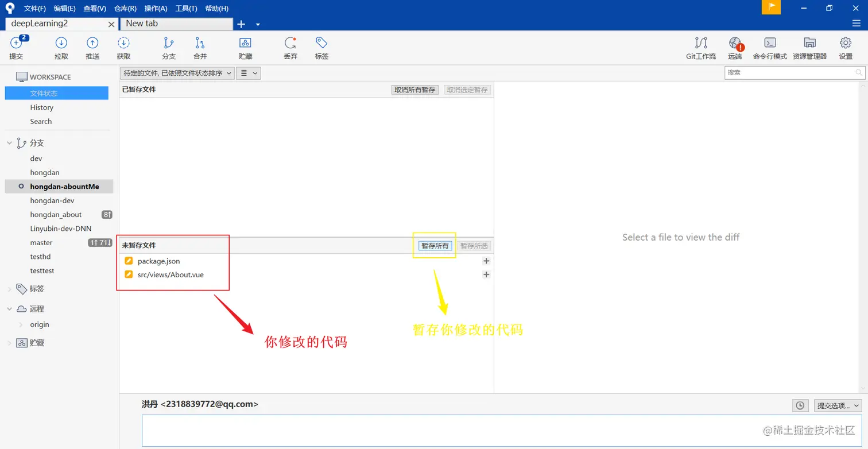Expand the 标签 tags section
This screenshot has width=868, height=449.
click(9, 289)
